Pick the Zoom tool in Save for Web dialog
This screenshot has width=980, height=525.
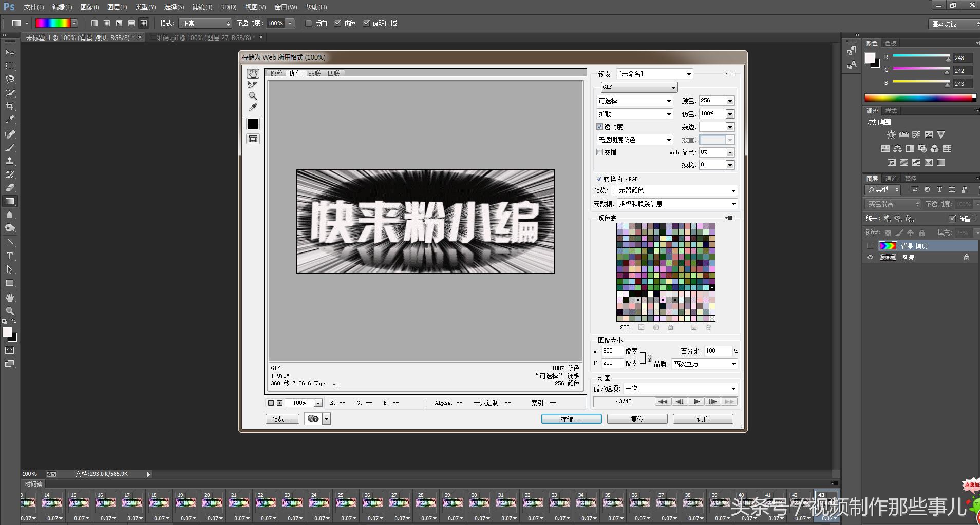(253, 96)
